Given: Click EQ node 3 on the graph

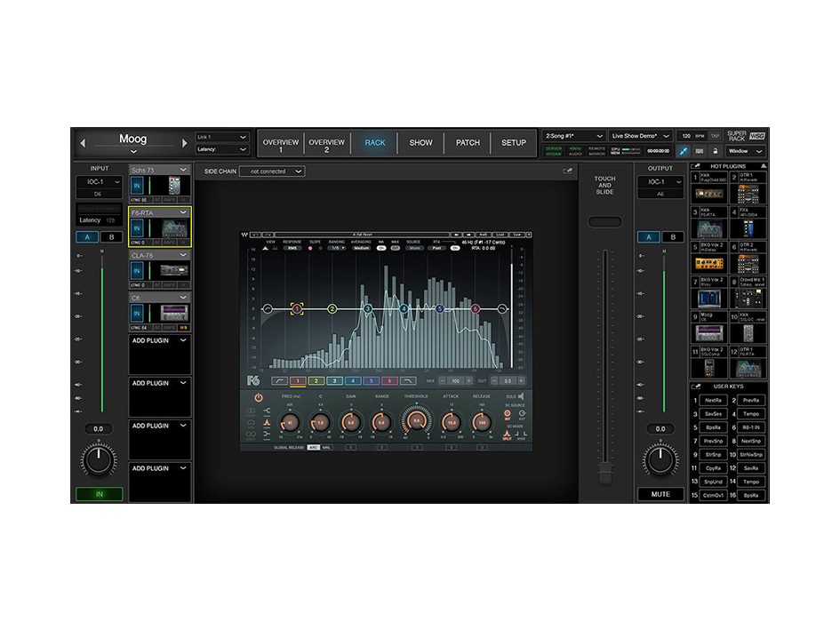Looking at the screenshot, I should pyautogui.click(x=367, y=308).
